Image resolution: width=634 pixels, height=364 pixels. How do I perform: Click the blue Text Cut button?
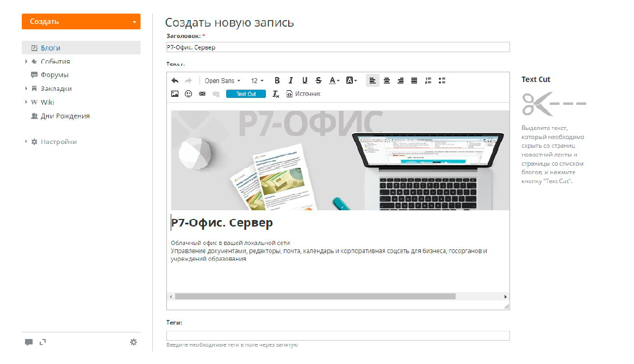coord(246,94)
